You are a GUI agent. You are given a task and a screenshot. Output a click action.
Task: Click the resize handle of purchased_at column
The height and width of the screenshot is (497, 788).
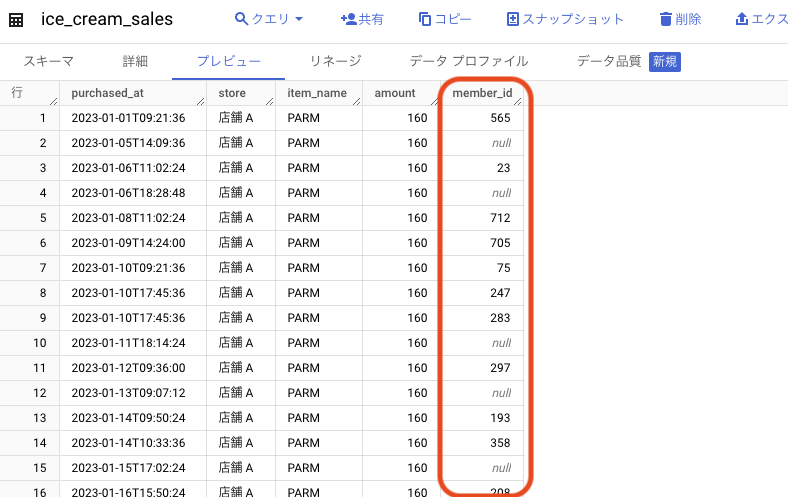pyautogui.click(x=201, y=101)
